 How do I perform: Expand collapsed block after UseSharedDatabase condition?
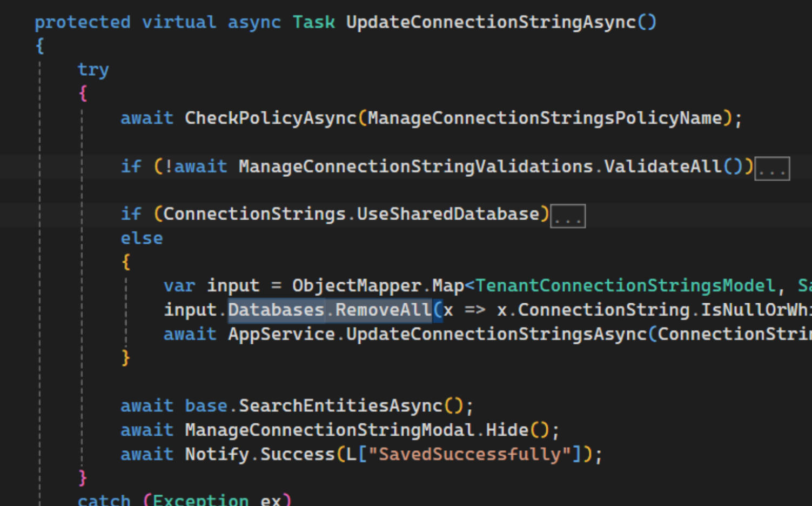pyautogui.click(x=567, y=216)
